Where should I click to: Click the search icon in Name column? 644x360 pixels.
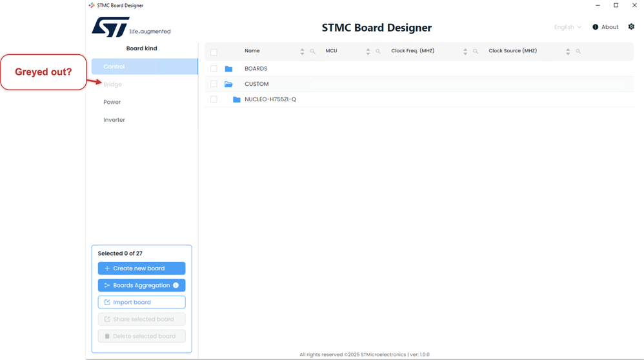(x=312, y=52)
